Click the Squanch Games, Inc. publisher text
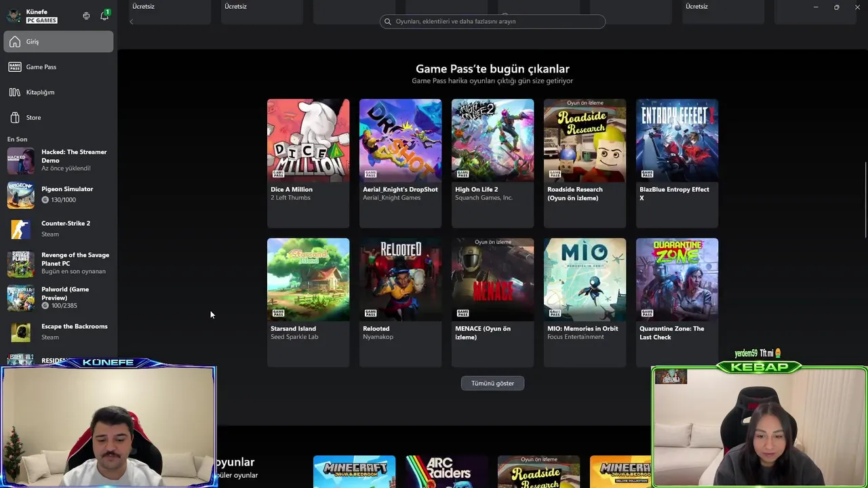The image size is (868, 488). pos(484,198)
